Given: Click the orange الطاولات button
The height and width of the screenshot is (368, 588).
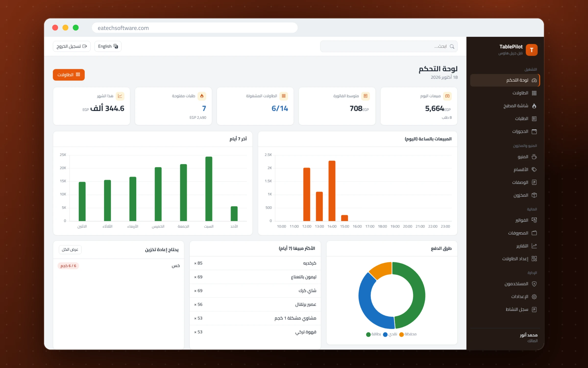Looking at the screenshot, I should point(69,75).
